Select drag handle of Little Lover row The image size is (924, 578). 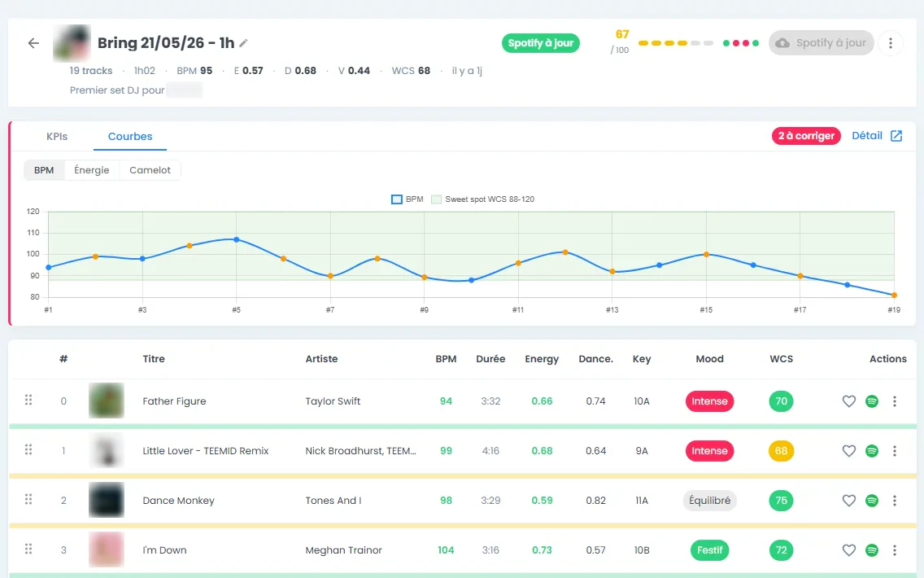pos(28,450)
